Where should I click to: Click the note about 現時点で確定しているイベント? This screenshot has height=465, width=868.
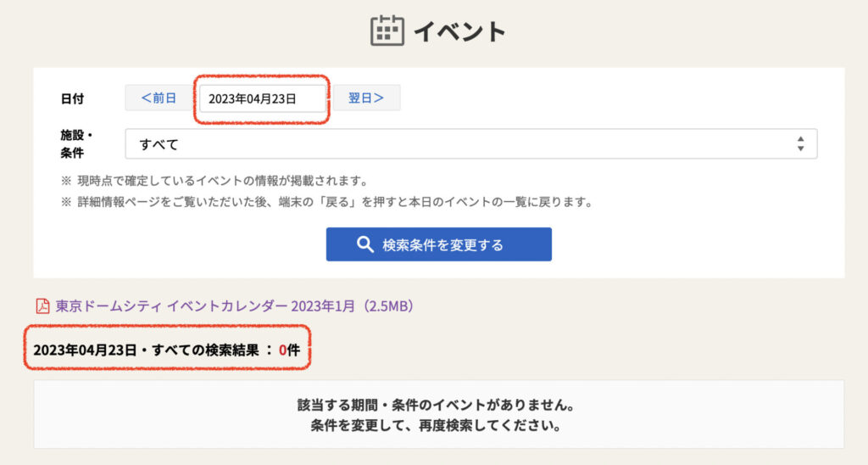[x=214, y=181]
